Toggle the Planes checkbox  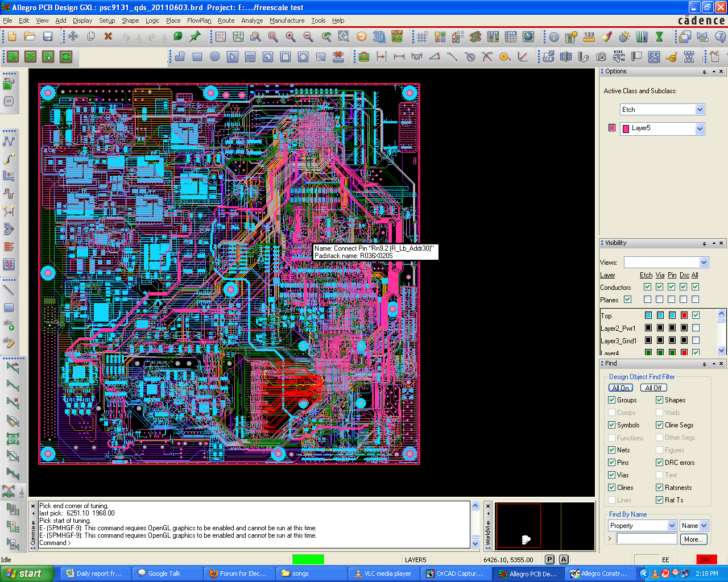[x=627, y=300]
